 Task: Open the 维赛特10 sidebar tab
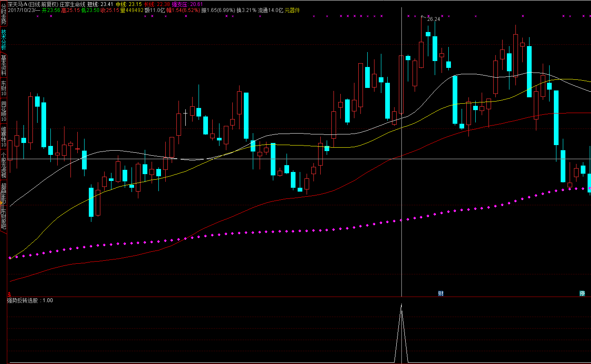3,137
